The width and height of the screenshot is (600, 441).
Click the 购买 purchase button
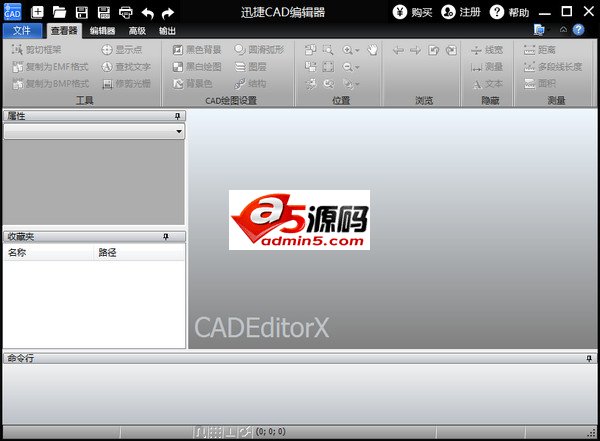tap(412, 12)
